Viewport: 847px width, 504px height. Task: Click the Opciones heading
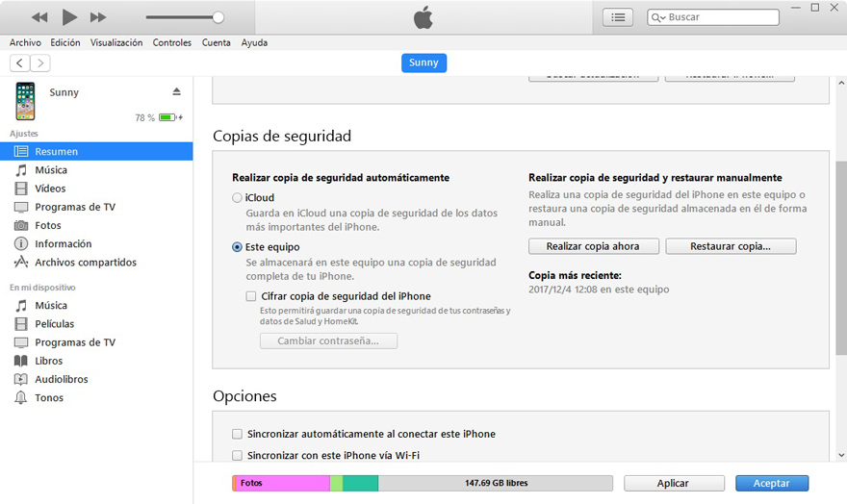point(244,396)
